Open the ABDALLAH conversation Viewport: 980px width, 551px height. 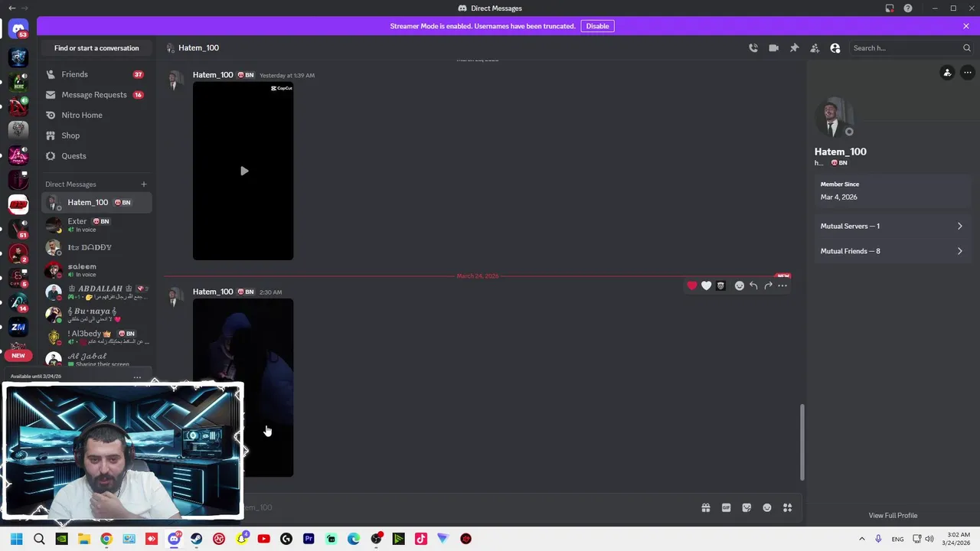point(96,292)
